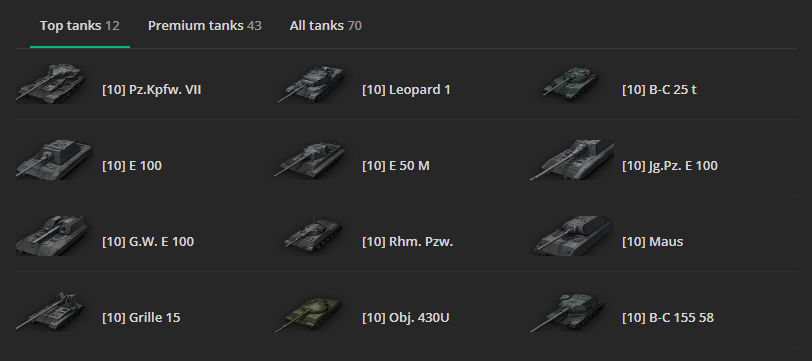Click the Grille 15 tank destroyer image
The width and height of the screenshot is (812, 361).
tap(50, 311)
